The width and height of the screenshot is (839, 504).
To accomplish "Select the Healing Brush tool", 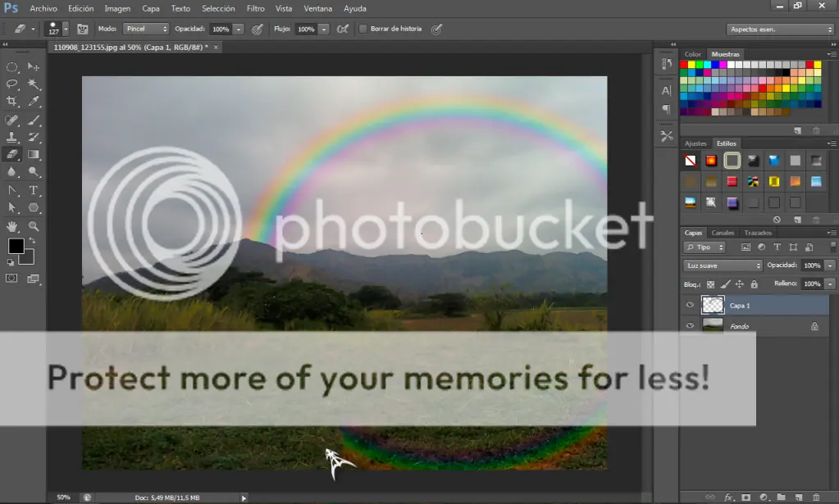I will pos(11,120).
